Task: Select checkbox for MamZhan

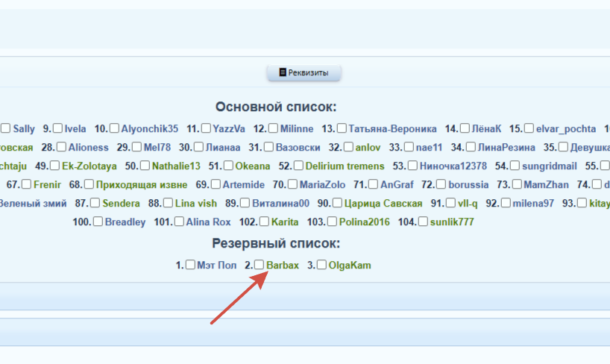Action: pyautogui.click(x=517, y=184)
